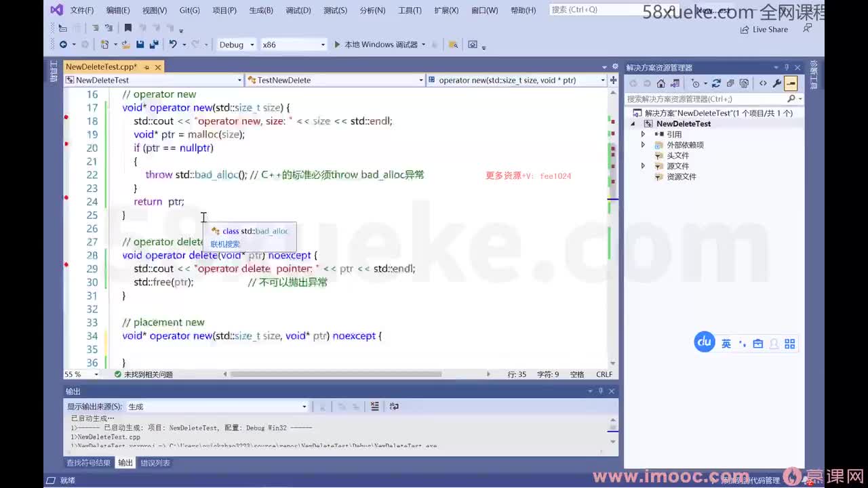Open the 编辑(E) menu

118,10
